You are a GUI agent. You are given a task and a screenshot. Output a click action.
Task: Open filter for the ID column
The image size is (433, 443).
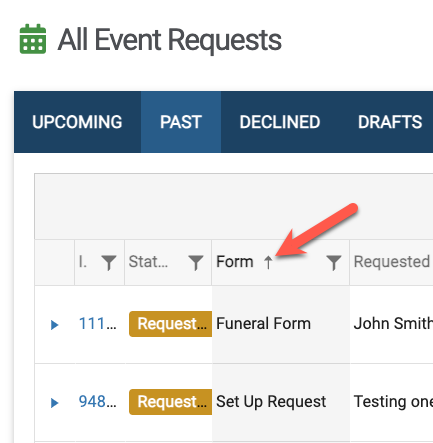(109, 262)
